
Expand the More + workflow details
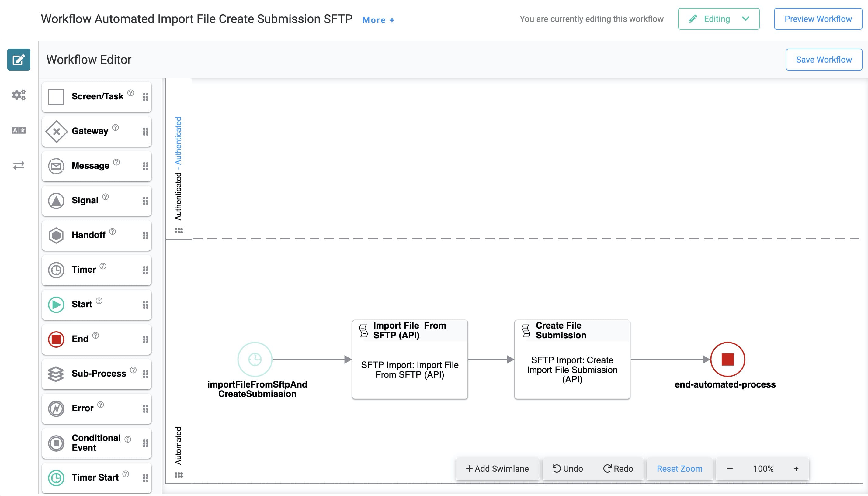coord(378,20)
